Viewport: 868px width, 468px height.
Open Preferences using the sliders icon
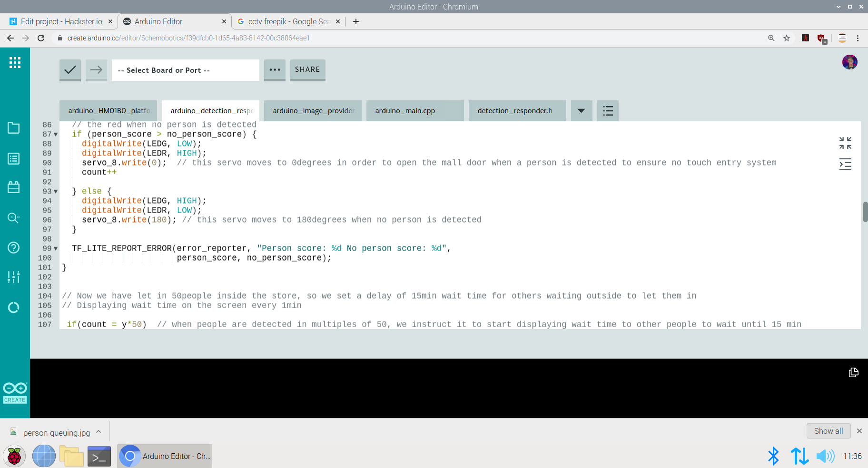pyautogui.click(x=14, y=277)
